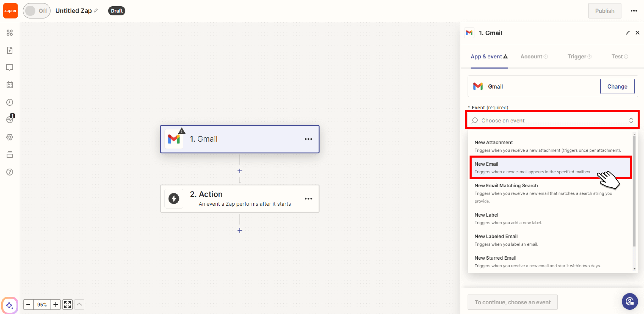Open the calendar icon in left sidebar

click(10, 85)
